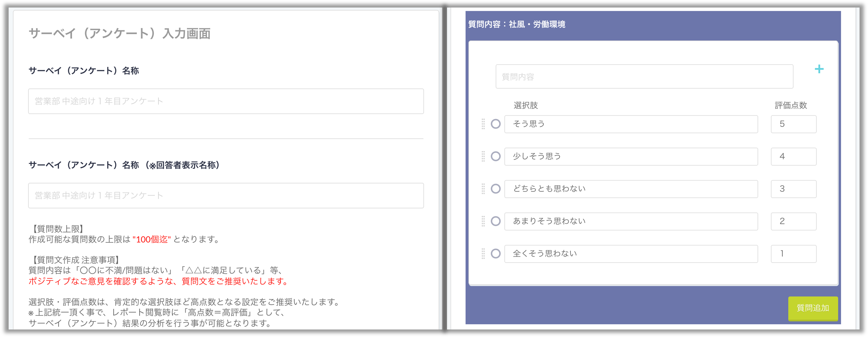The height and width of the screenshot is (337, 868).
Task: Select the 全くそう思わない radio button
Action: pyautogui.click(x=495, y=253)
